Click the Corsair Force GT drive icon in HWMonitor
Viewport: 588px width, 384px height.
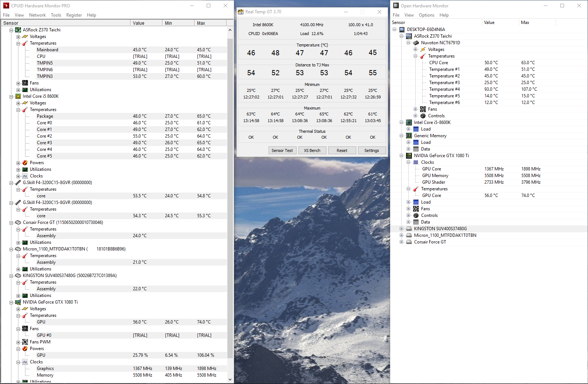coord(18,222)
